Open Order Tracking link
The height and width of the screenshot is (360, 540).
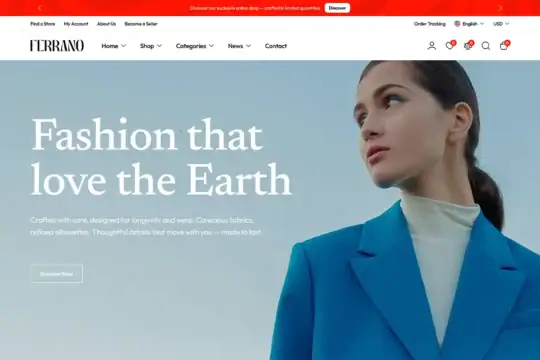click(x=429, y=24)
